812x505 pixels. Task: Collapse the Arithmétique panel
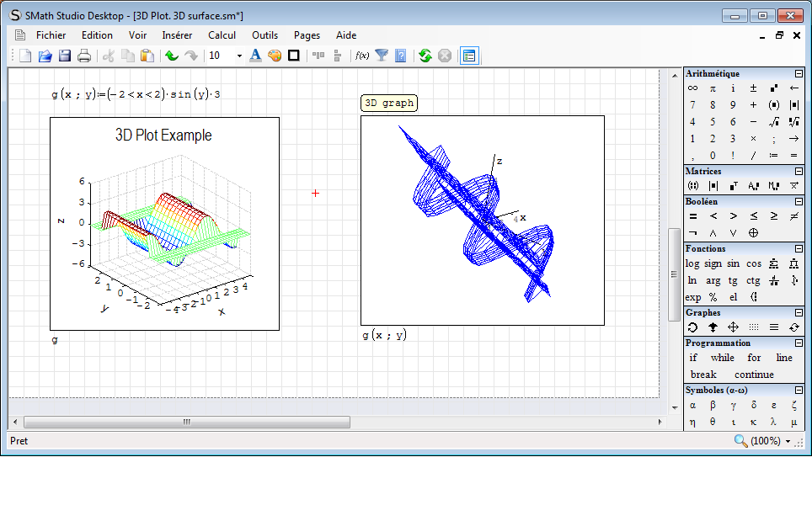pyautogui.click(x=799, y=74)
